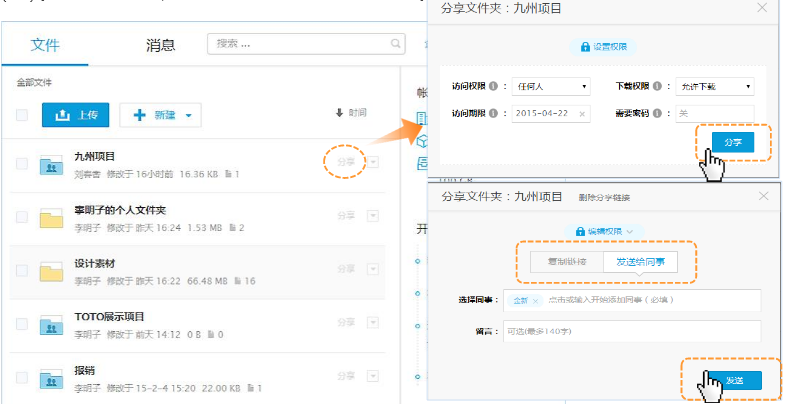Click the 设计素材 folder icon
The width and height of the screenshot is (788, 404).
pyautogui.click(x=50, y=272)
